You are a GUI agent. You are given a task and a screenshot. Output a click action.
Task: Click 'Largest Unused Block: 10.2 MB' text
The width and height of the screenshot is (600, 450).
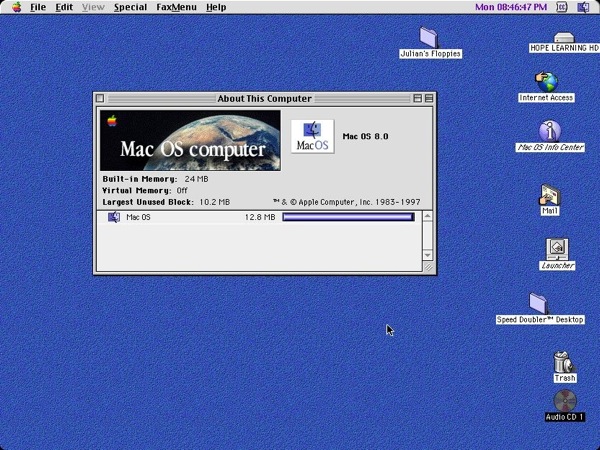coord(166,202)
